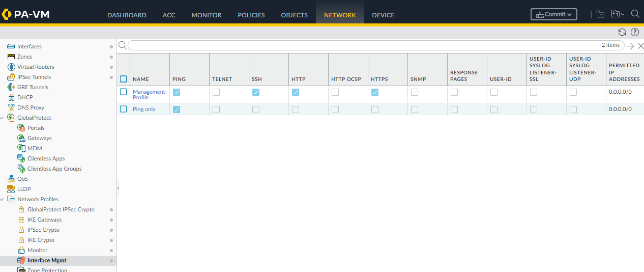This screenshot has width=644, height=272.
Task: Click the QoS icon in sidebar
Action: point(11,179)
